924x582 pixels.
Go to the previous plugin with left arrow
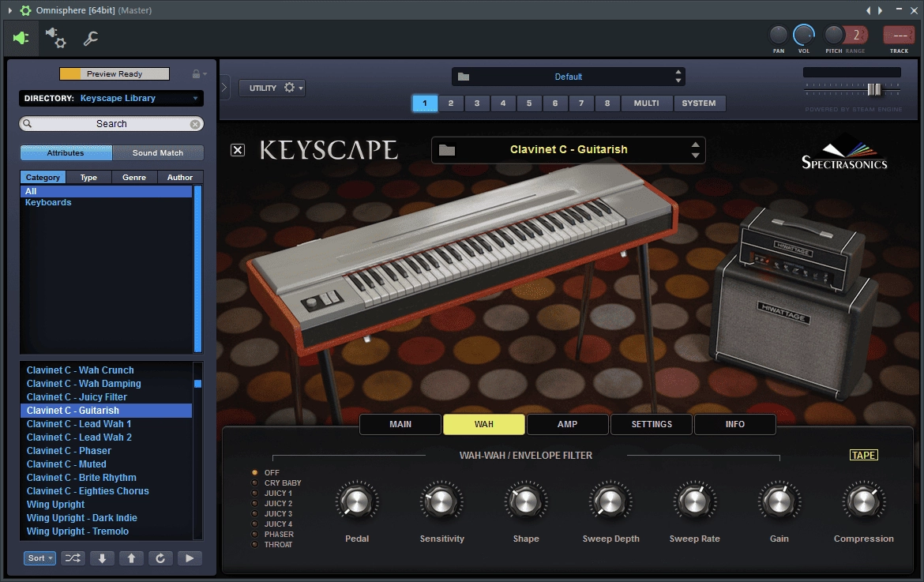click(x=868, y=10)
